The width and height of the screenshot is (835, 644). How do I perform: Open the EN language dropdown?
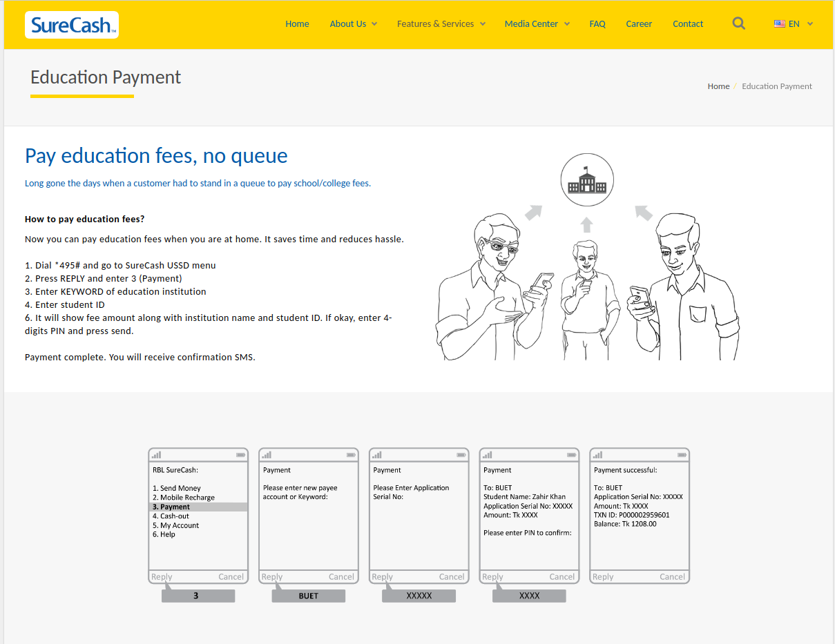(x=794, y=23)
